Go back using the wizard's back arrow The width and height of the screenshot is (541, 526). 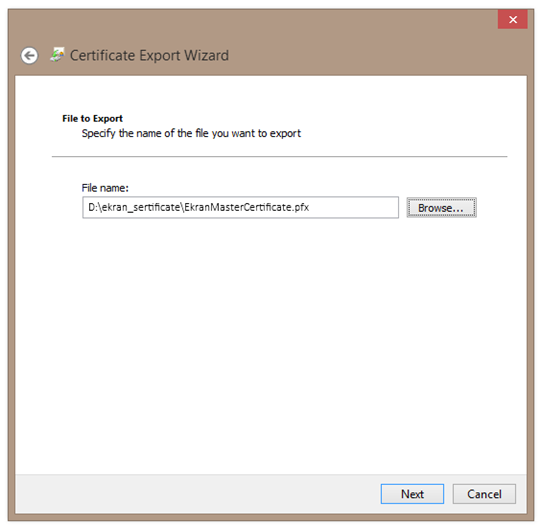[29, 56]
